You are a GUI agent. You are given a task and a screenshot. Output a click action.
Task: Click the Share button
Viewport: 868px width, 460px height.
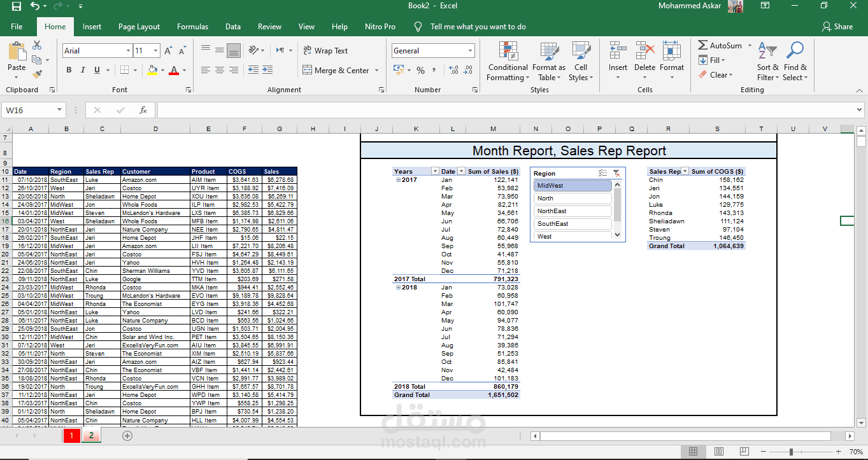tap(837, 27)
